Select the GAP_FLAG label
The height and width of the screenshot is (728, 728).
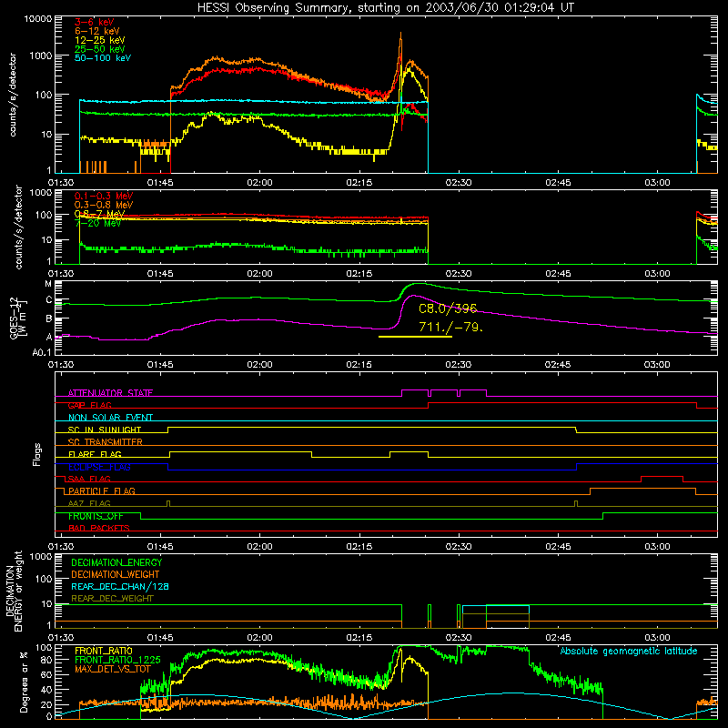(89, 405)
